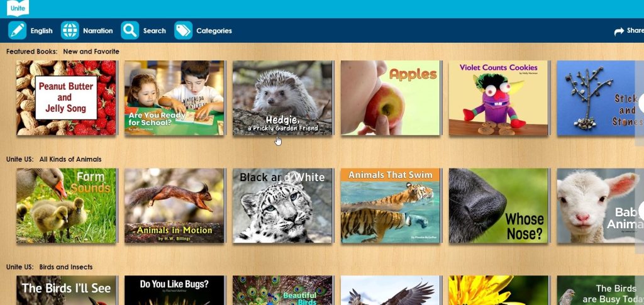This screenshot has width=644, height=305.
Task: Select the Categories menu label
Action: tap(214, 31)
